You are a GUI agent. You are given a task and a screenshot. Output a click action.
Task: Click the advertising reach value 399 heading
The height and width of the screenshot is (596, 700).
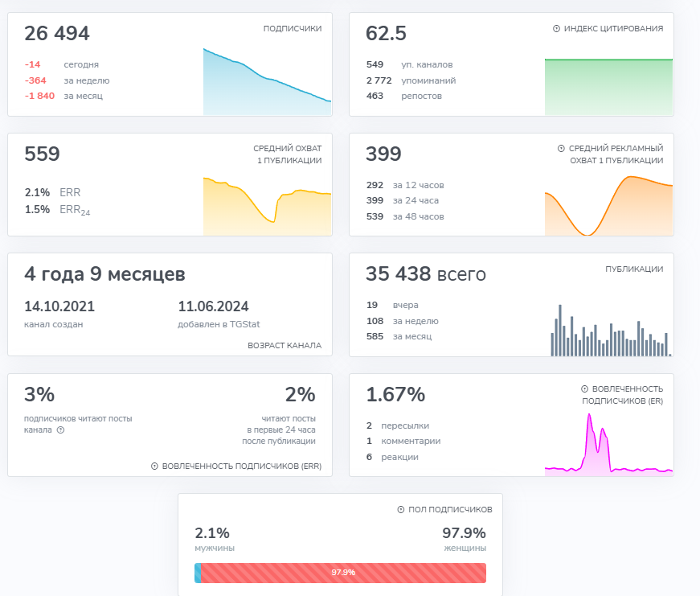383,154
